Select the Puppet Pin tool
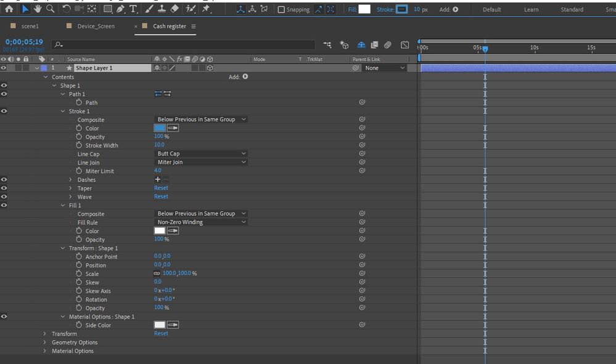The image size is (616, 364). tap(206, 9)
